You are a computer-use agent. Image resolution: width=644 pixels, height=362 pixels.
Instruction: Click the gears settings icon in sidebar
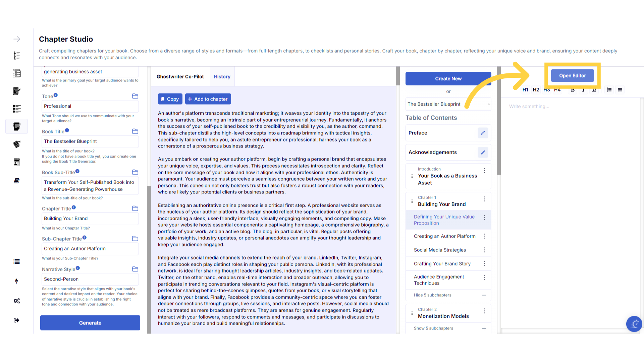click(17, 301)
